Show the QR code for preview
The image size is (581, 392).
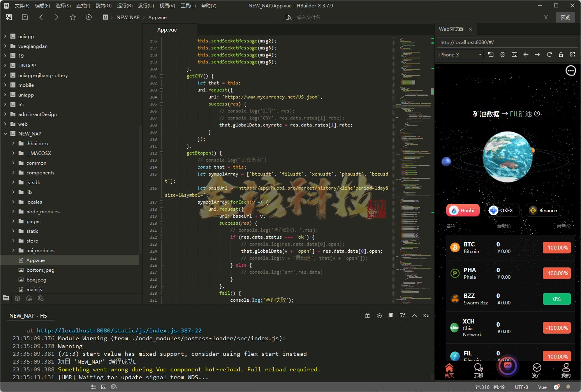point(572,55)
